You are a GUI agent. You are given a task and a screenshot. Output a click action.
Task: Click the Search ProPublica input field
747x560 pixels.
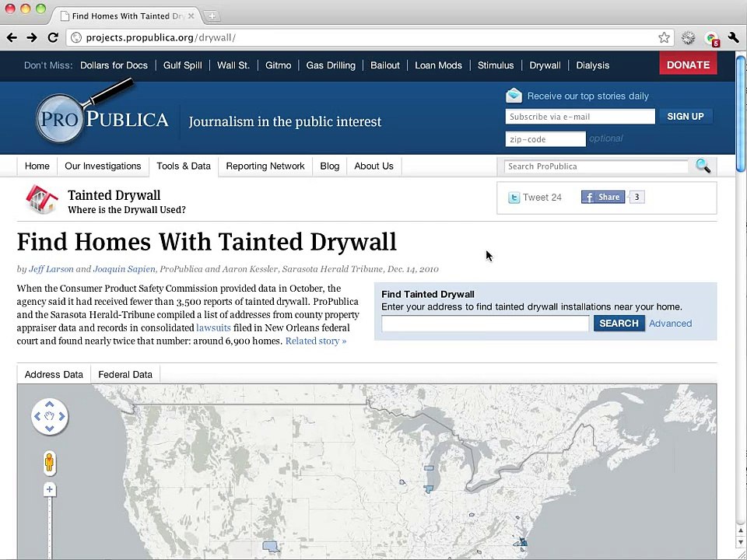[x=596, y=166]
